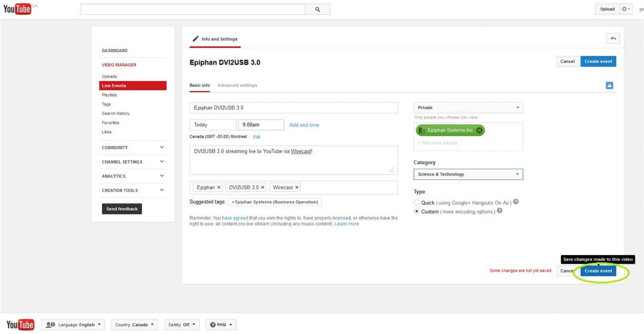The image size is (644, 334).
Task: Click the Send feedback button
Action: (x=122, y=209)
